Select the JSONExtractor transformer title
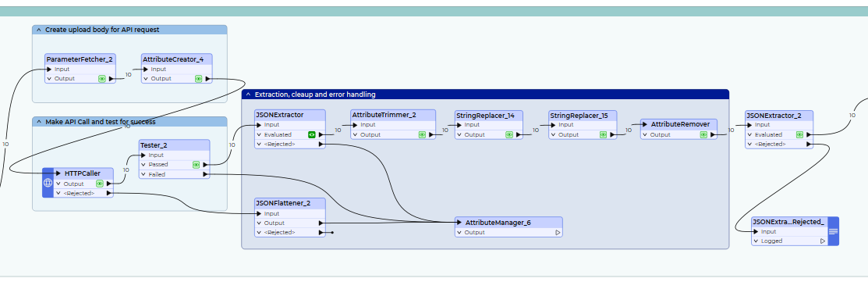This screenshot has height=282, width=868. [279, 116]
